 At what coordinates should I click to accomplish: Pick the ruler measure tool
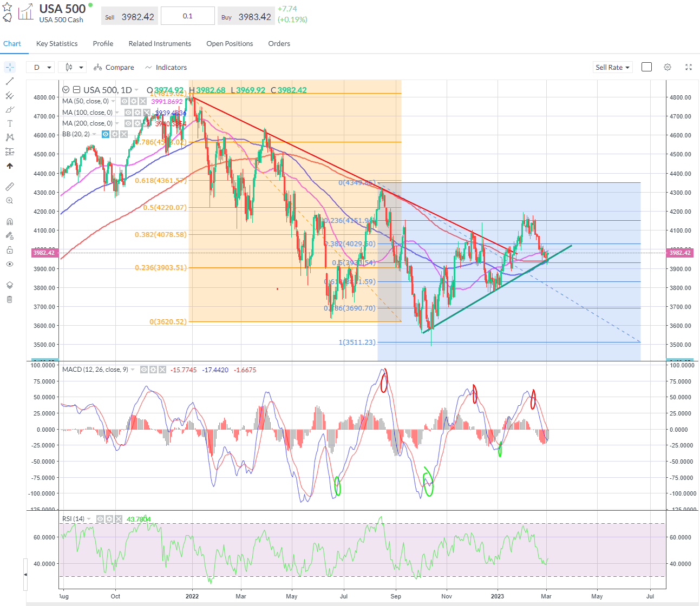pyautogui.click(x=9, y=187)
